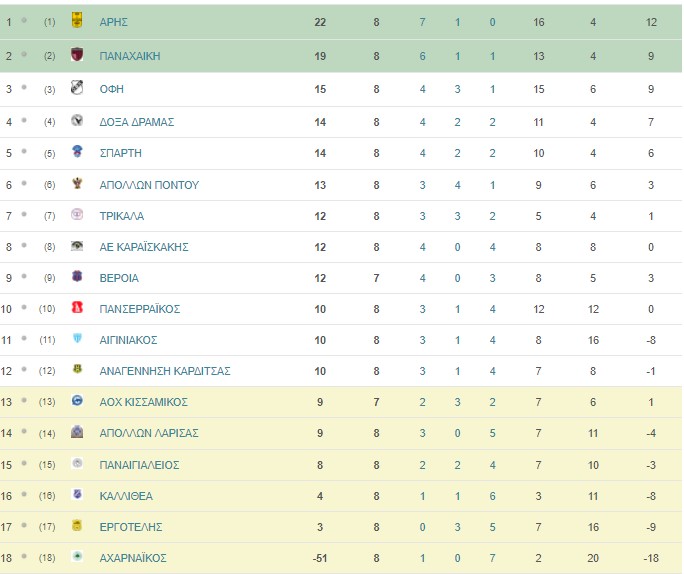This screenshot has width=684, height=574.
Task: Open the ΑΕ ΚΑΡΑΪΣΚΑΚΗΣ team link
Action: (x=144, y=247)
